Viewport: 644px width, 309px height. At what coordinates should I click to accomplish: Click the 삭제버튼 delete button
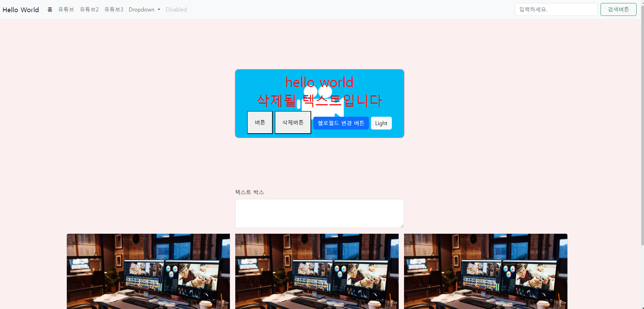pyautogui.click(x=293, y=122)
